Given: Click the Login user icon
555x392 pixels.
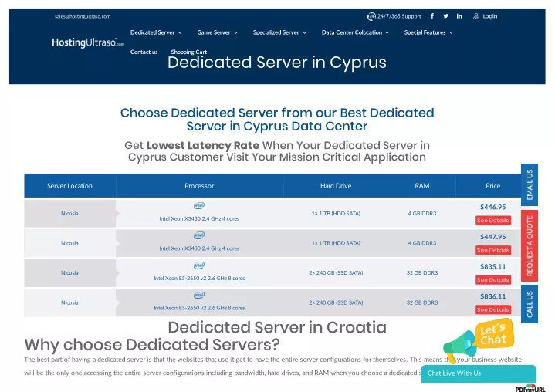Looking at the screenshot, I should coord(476,16).
